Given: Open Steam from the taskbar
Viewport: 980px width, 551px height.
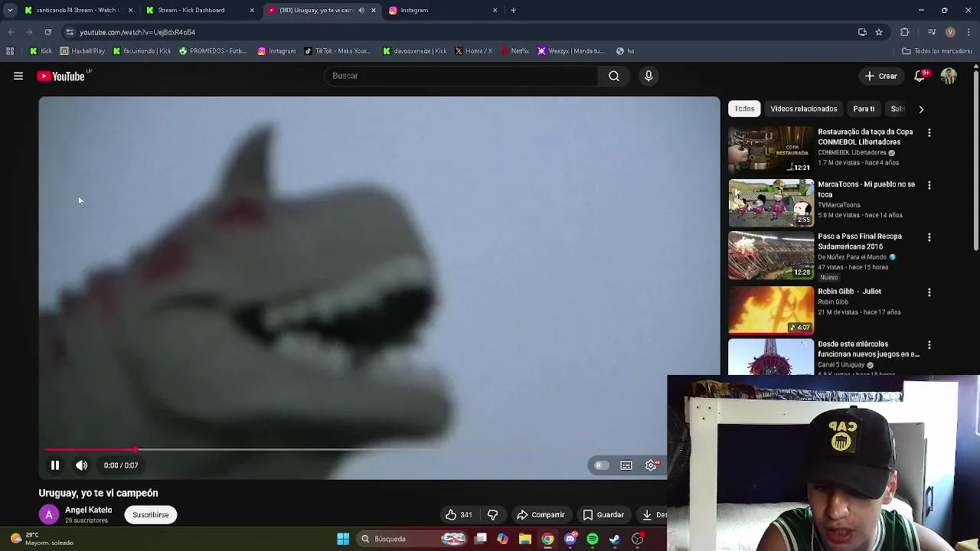Looking at the screenshot, I should tap(615, 539).
